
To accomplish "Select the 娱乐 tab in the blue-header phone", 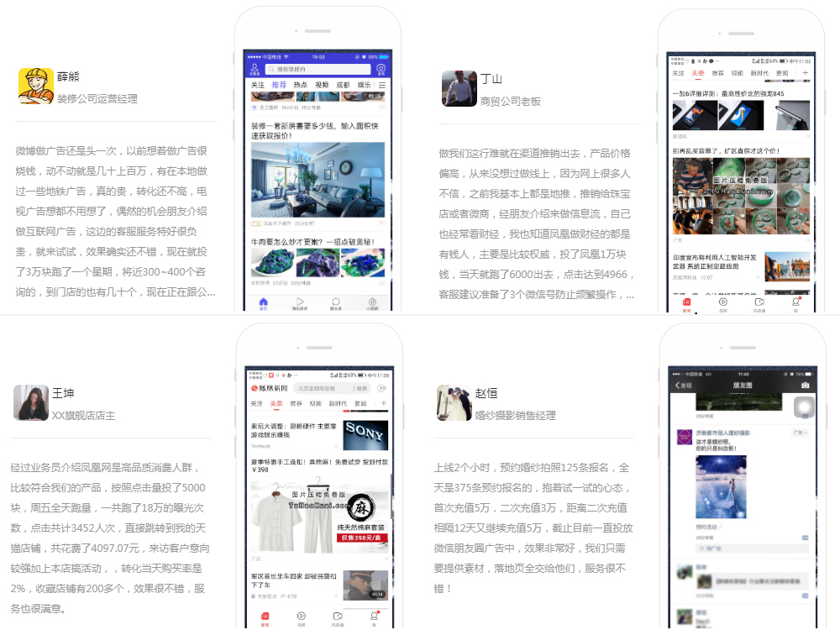I will tap(365, 85).
